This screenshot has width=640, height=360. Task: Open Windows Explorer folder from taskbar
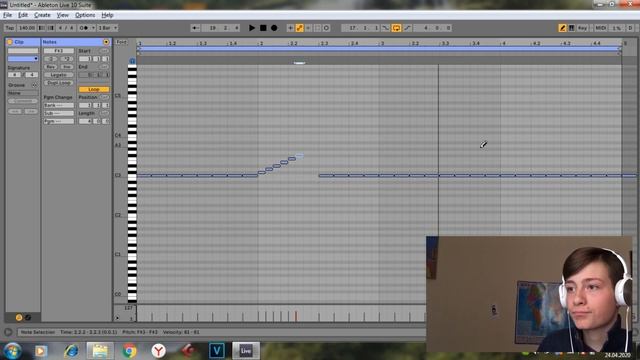(100, 351)
